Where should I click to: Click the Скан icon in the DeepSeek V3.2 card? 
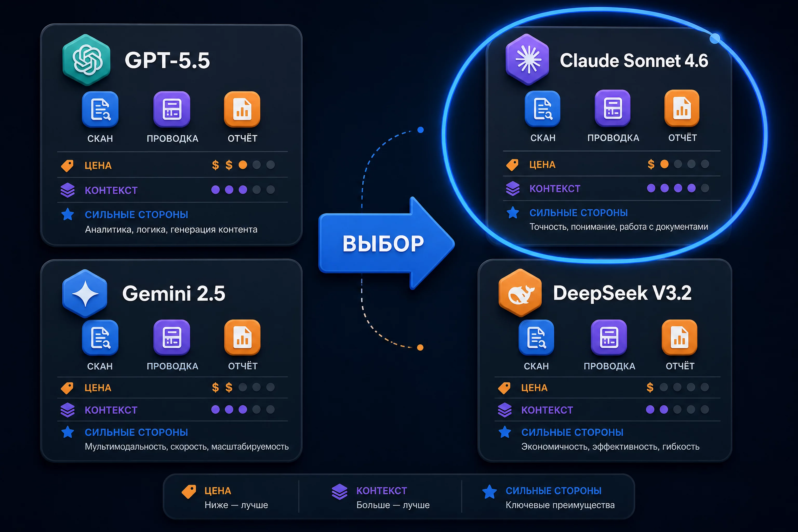[x=536, y=338]
